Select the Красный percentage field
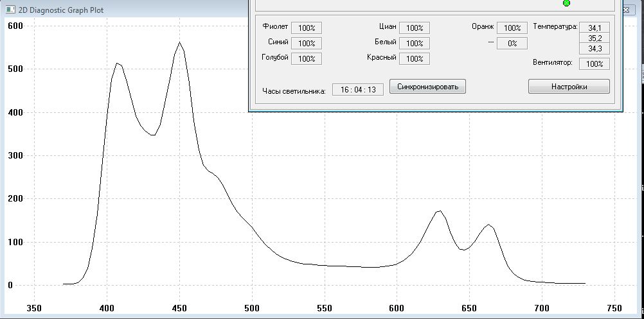Viewport: 644px width, 319px height. coord(415,58)
